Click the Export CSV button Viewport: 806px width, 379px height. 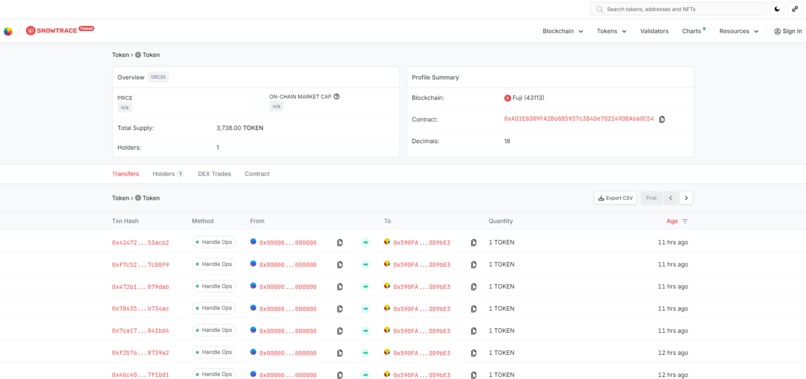615,198
